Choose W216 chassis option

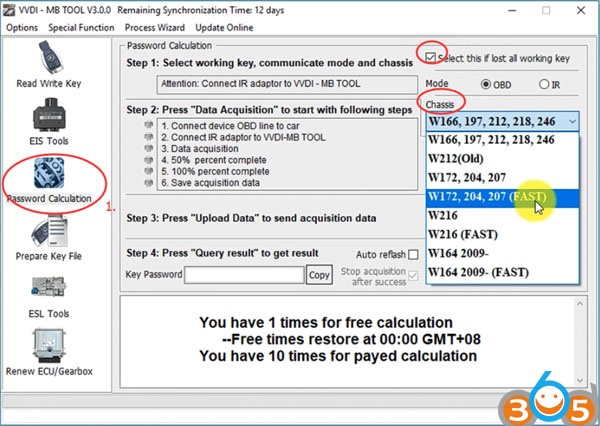(x=502, y=215)
